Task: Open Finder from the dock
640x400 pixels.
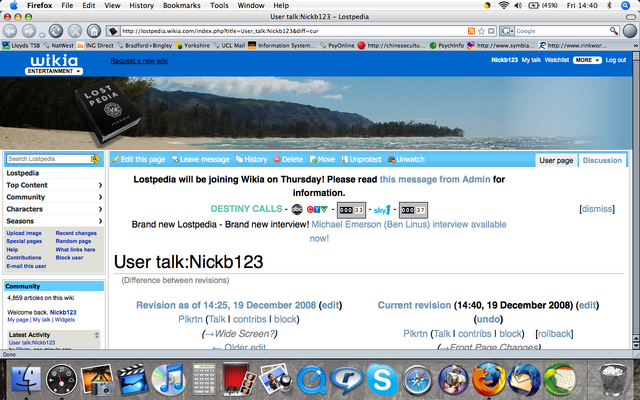Action: 26,380
